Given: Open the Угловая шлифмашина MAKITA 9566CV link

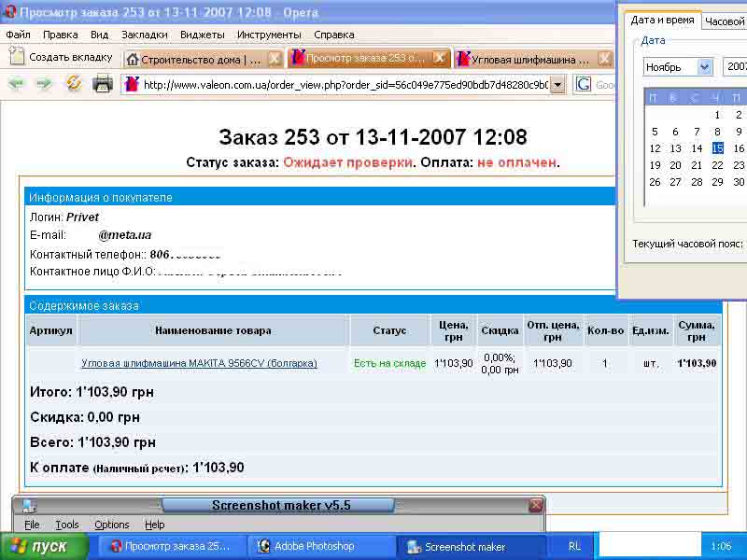Looking at the screenshot, I should 199,363.
